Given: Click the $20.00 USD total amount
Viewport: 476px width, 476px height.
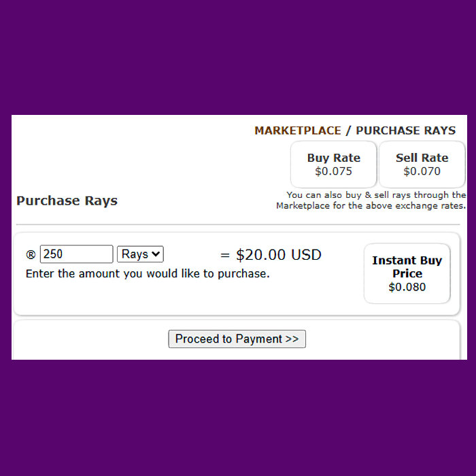Looking at the screenshot, I should tap(278, 255).
